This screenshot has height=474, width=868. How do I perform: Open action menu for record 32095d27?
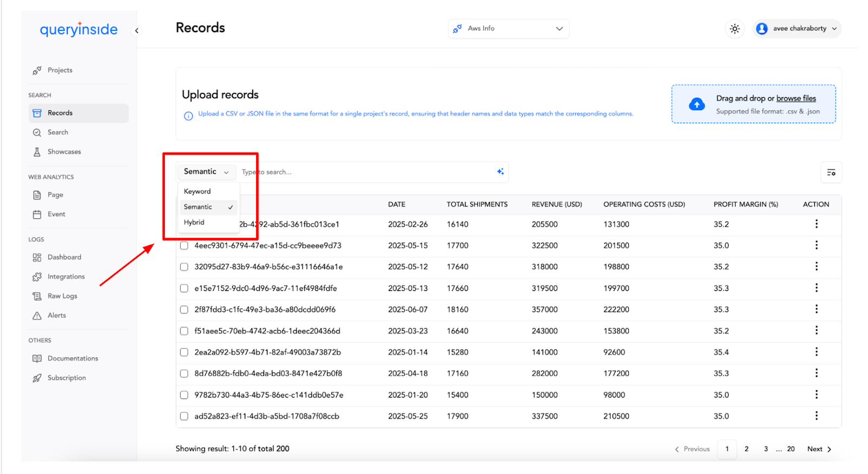tap(816, 267)
